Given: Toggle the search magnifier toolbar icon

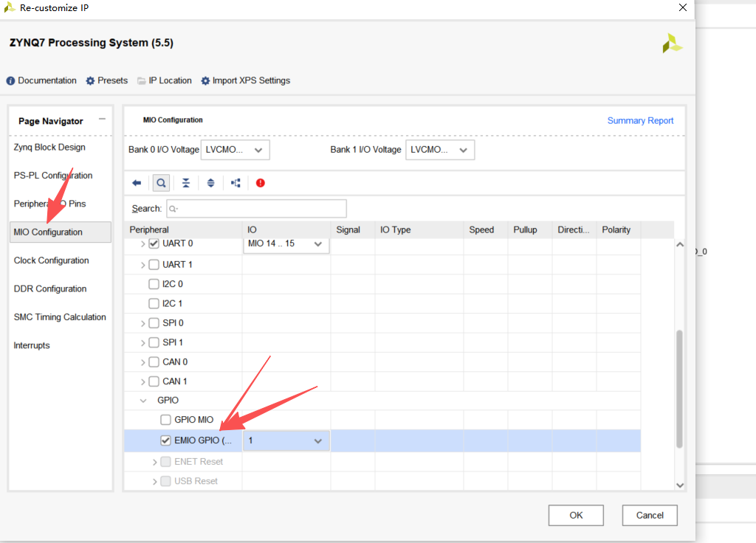Looking at the screenshot, I should [x=161, y=183].
